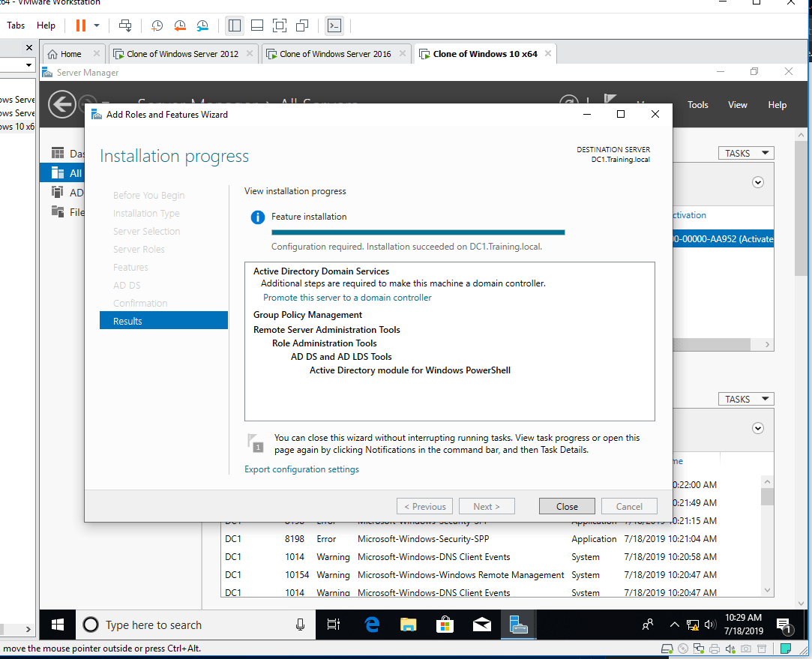Viewport: 812px width, 659px height.
Task: Select All Servers in Server Manager sidebar
Action: point(62,173)
